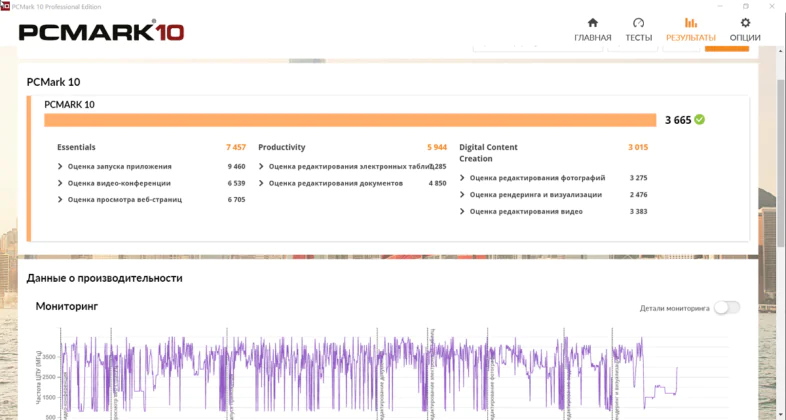Click the 3500 axis label on the graph
Screen dimensions: 786x420
pyautogui.click(x=49, y=357)
